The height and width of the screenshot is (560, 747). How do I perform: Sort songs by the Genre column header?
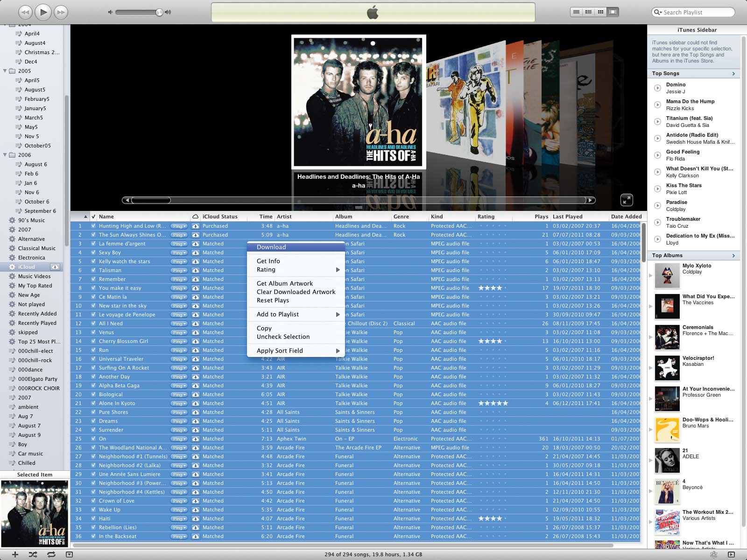410,217
